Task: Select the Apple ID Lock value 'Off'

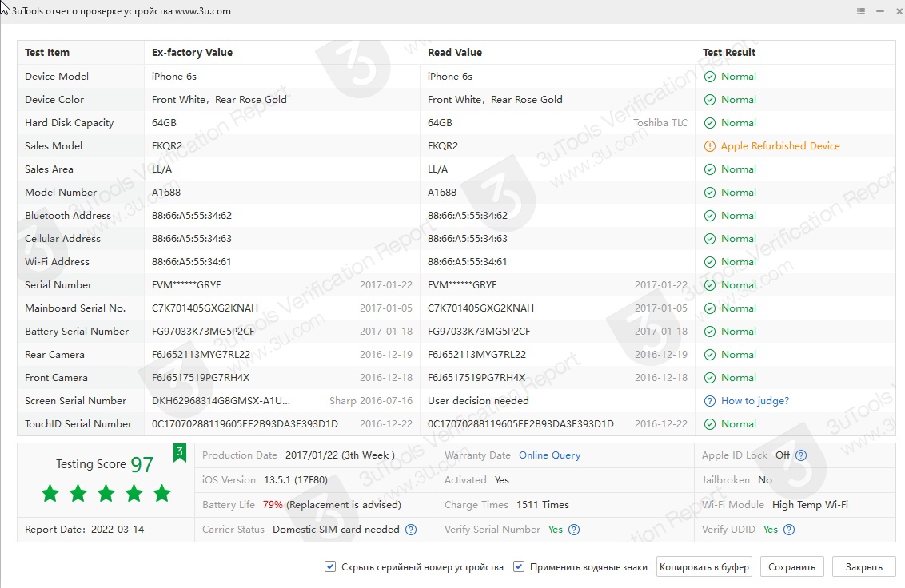Action: 783,455
